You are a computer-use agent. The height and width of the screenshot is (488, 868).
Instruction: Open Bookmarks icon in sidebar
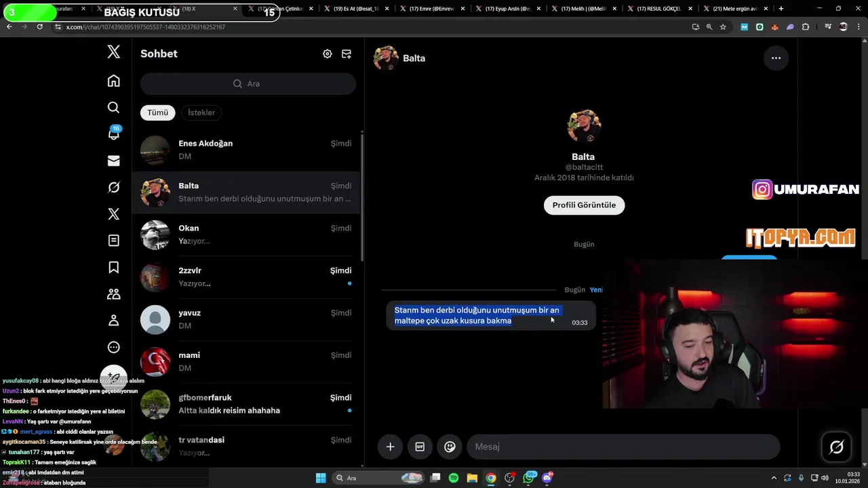coord(113,267)
